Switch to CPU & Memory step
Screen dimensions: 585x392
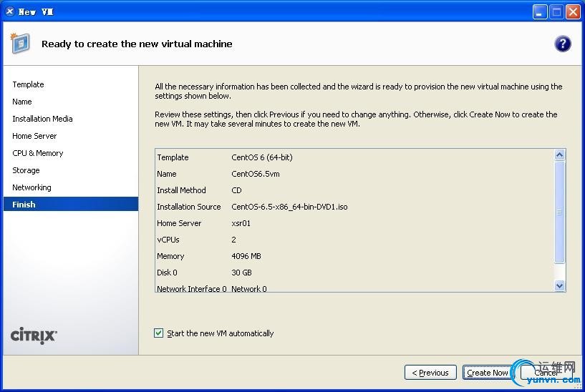[38, 153]
